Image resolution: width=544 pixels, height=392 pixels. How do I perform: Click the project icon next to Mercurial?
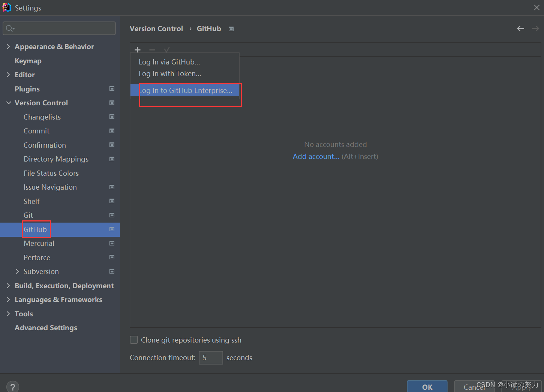point(112,243)
